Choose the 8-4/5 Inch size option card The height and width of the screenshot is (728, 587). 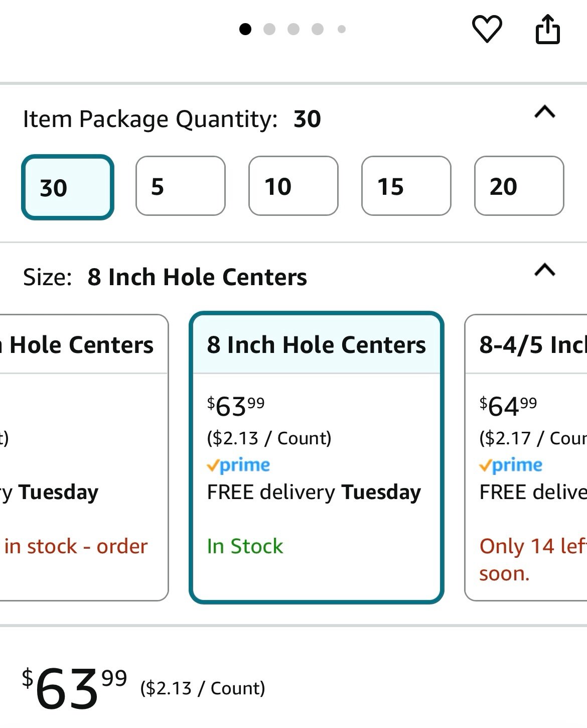pyautogui.click(x=526, y=457)
